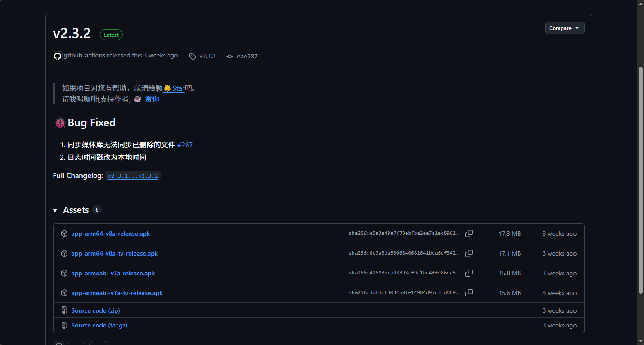
Task: Download Source code (zip)
Action: [95, 310]
